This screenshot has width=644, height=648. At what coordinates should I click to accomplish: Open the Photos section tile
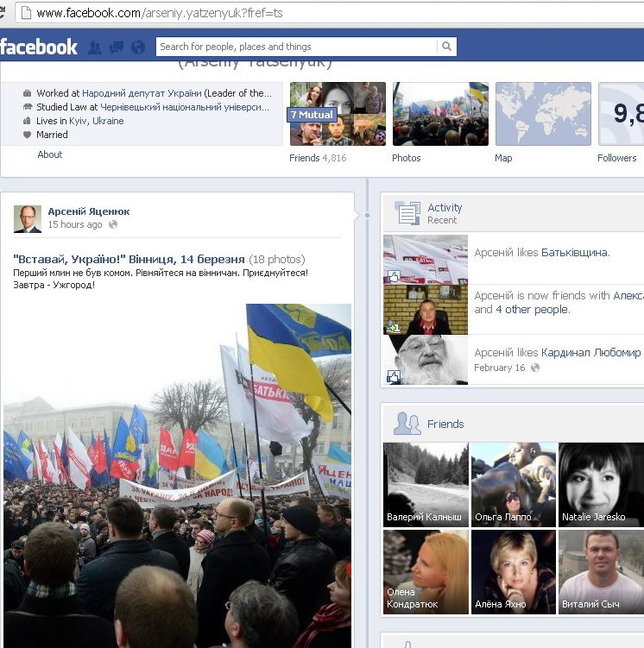440,114
